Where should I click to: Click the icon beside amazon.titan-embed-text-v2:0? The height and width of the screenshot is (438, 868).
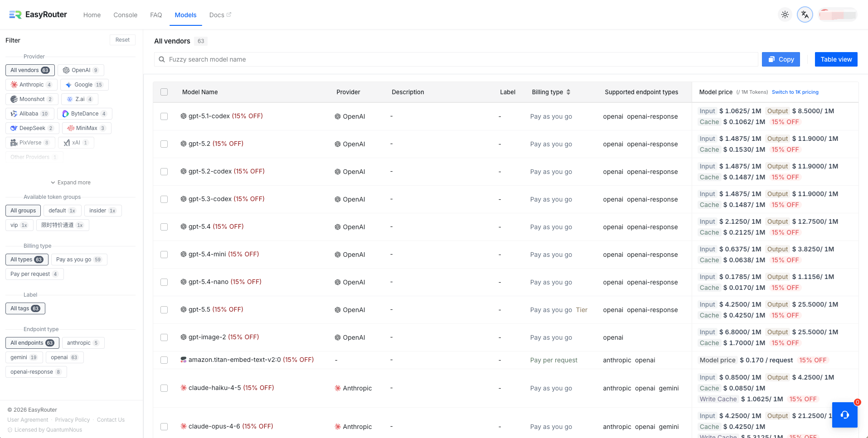pos(184,360)
